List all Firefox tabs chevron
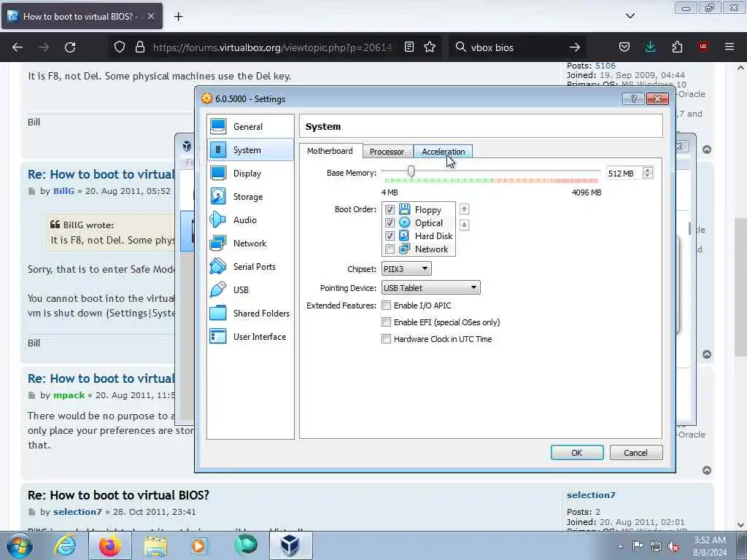 tap(630, 16)
